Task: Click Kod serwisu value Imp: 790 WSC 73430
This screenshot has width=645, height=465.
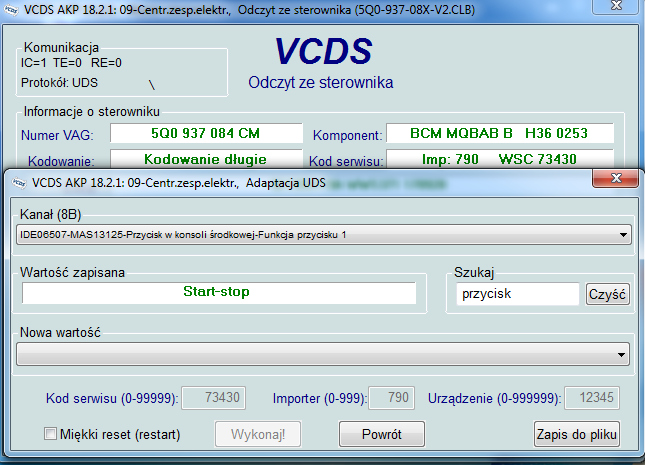Action: click(500, 159)
